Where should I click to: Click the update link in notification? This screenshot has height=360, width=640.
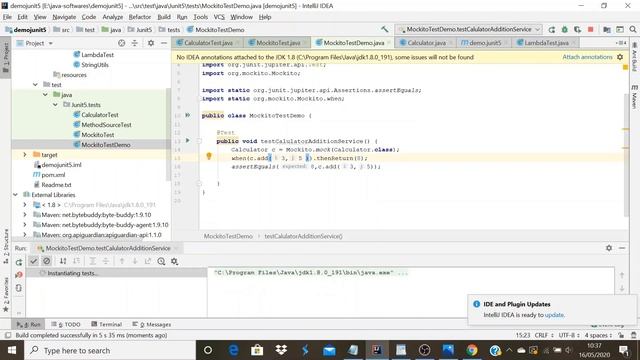(554, 315)
